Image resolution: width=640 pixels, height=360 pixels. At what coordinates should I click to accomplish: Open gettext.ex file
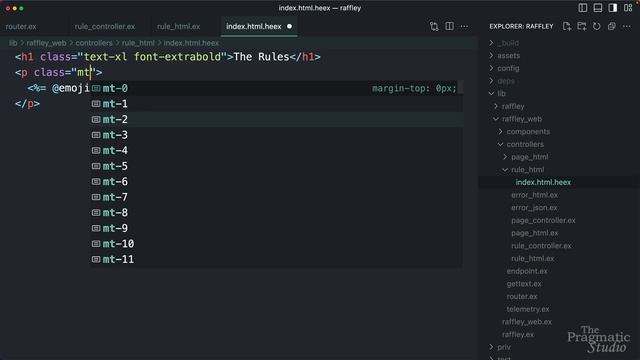click(524, 284)
